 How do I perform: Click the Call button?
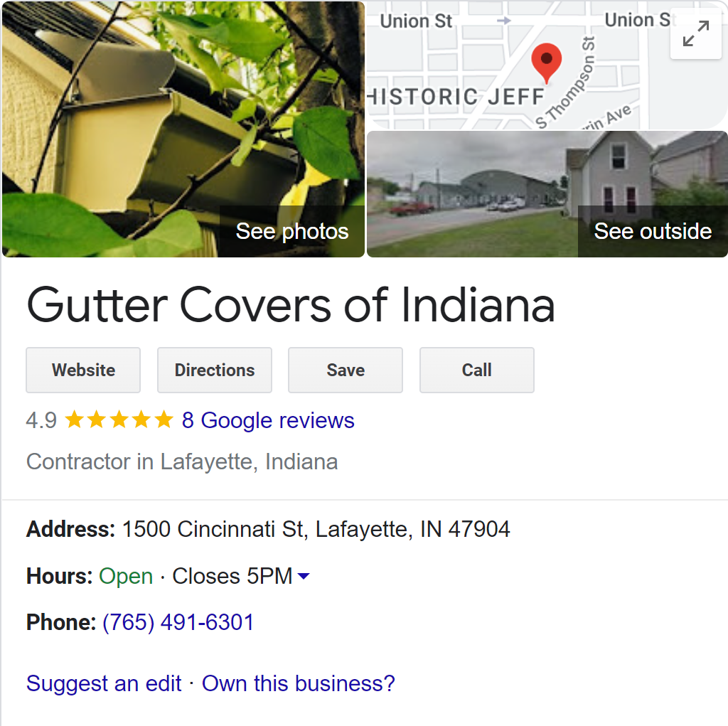click(477, 370)
